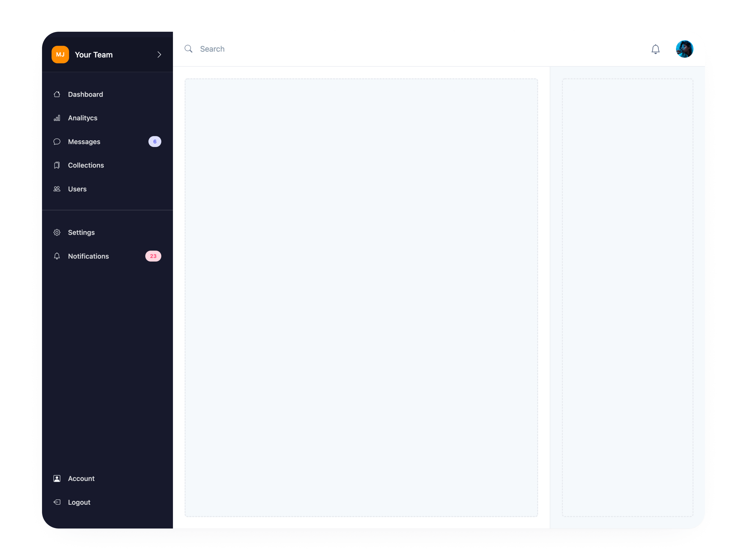The width and height of the screenshot is (747, 560).
Task: Click the Logout button
Action: click(79, 502)
